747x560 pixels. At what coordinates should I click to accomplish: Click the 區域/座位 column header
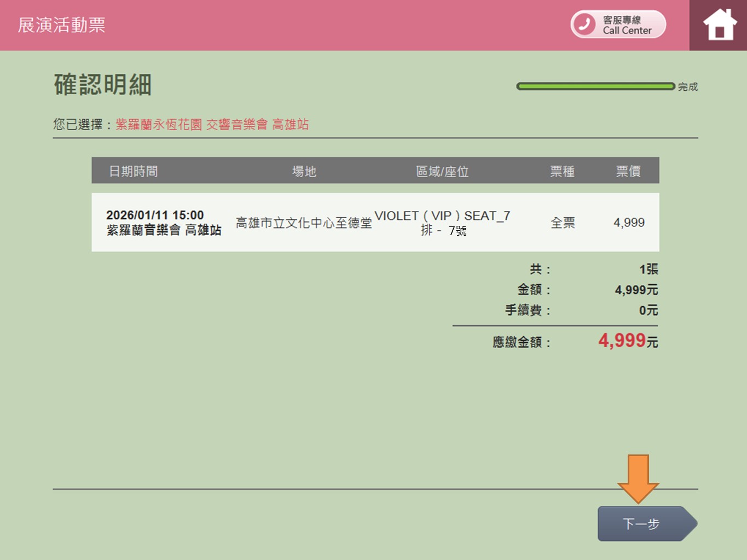pos(442,171)
